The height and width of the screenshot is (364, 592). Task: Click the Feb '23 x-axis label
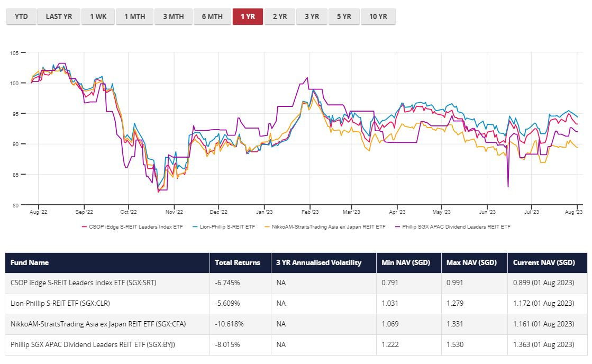click(x=310, y=212)
